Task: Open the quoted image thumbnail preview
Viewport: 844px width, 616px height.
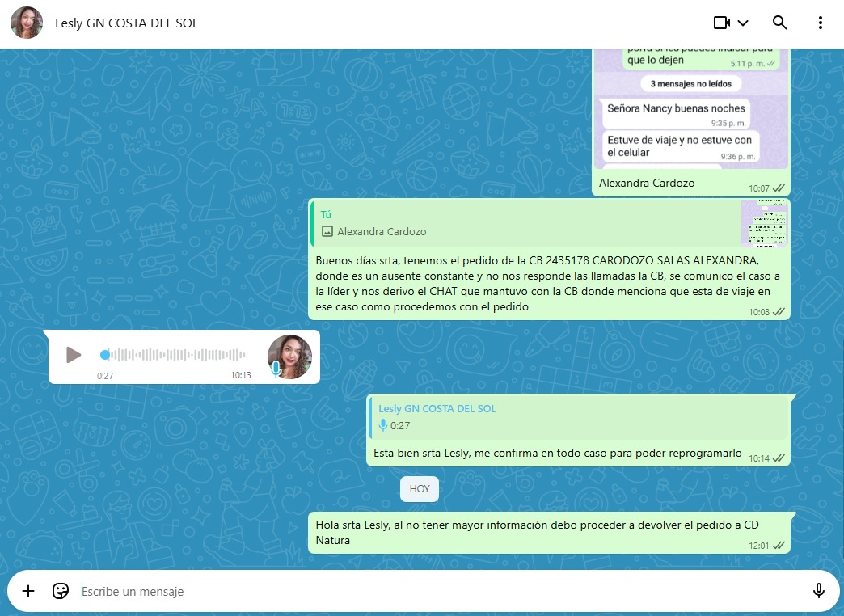Action: pos(764,223)
